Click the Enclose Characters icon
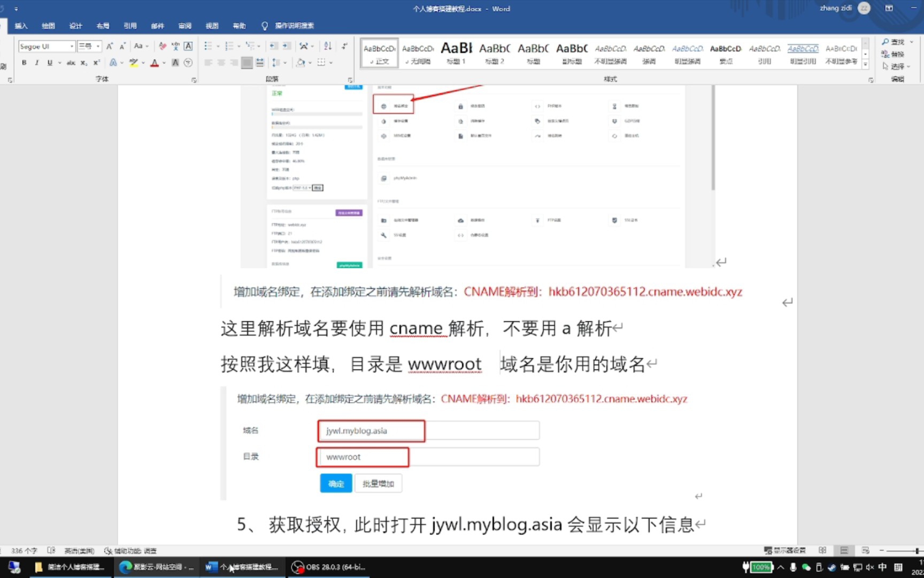Image resolution: width=924 pixels, height=578 pixels. [188, 63]
